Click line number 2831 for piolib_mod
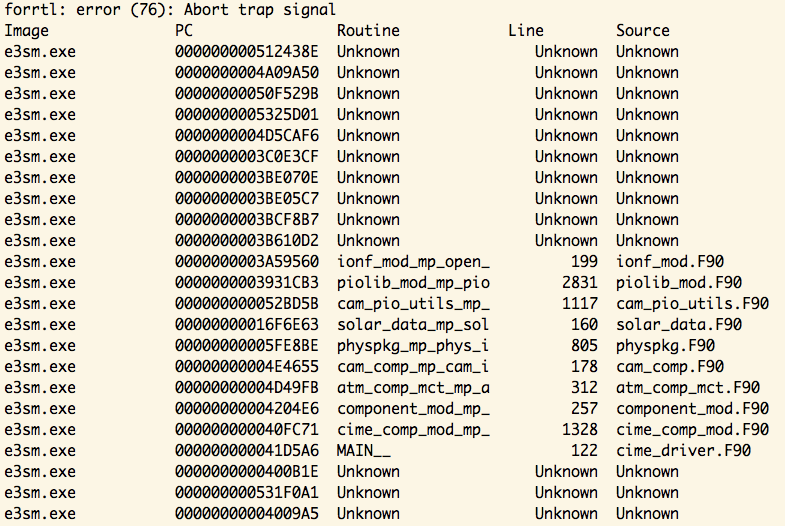Image resolution: width=785 pixels, height=526 pixels. click(x=579, y=283)
